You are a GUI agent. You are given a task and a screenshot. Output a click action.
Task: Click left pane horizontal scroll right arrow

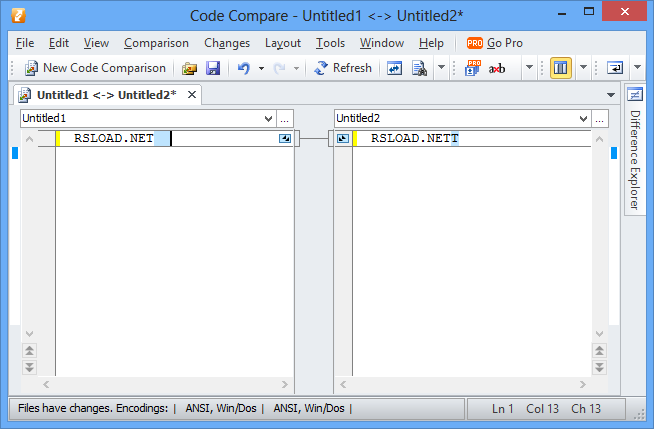(285, 384)
